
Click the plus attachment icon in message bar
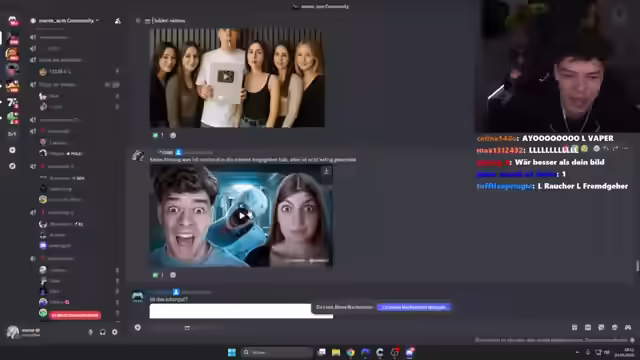(x=138, y=327)
